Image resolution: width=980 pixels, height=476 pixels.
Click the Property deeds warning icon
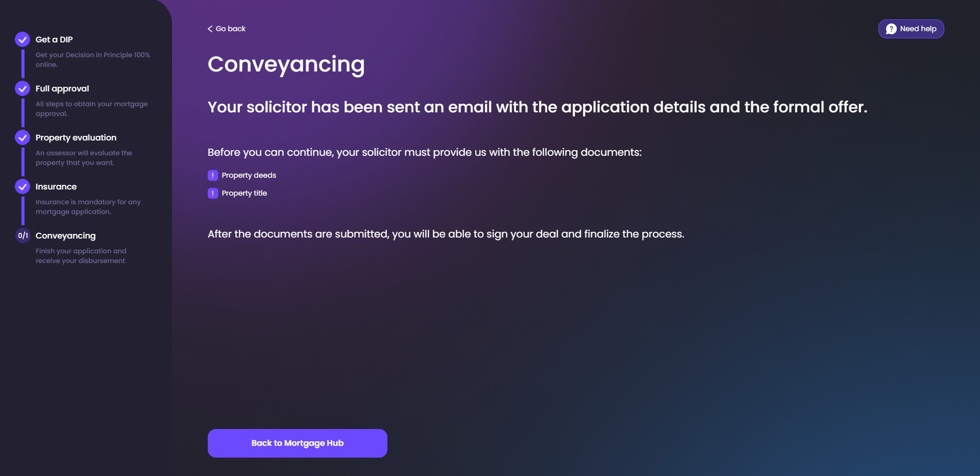click(x=213, y=175)
